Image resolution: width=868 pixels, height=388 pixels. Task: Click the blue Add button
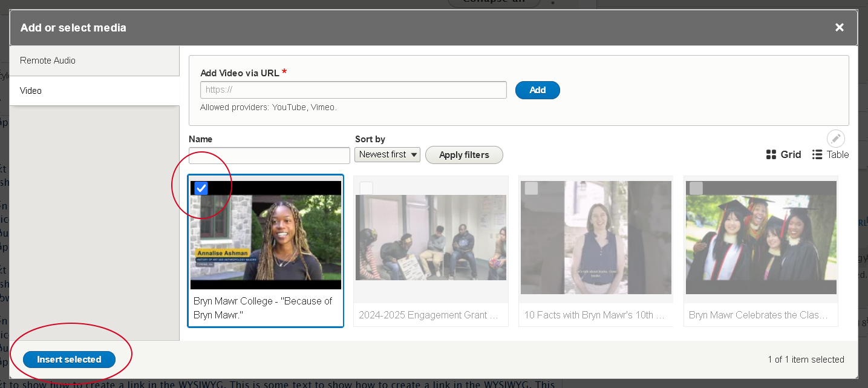coord(537,90)
